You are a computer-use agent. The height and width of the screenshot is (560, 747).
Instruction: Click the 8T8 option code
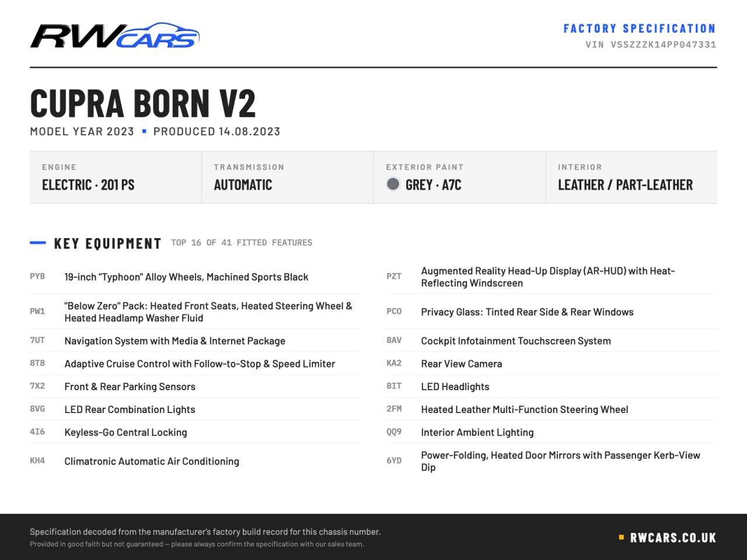click(x=37, y=363)
